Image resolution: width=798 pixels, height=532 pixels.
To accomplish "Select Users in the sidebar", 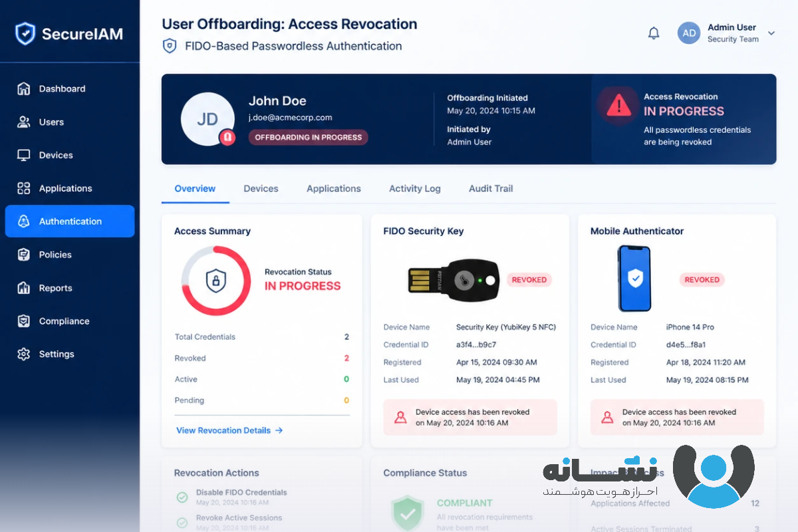I will click(x=70, y=122).
